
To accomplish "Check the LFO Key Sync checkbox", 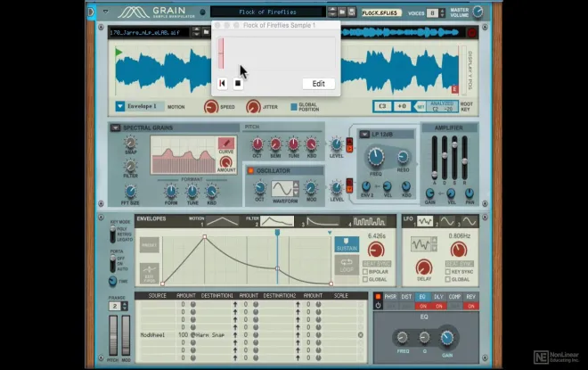I will coord(448,272).
